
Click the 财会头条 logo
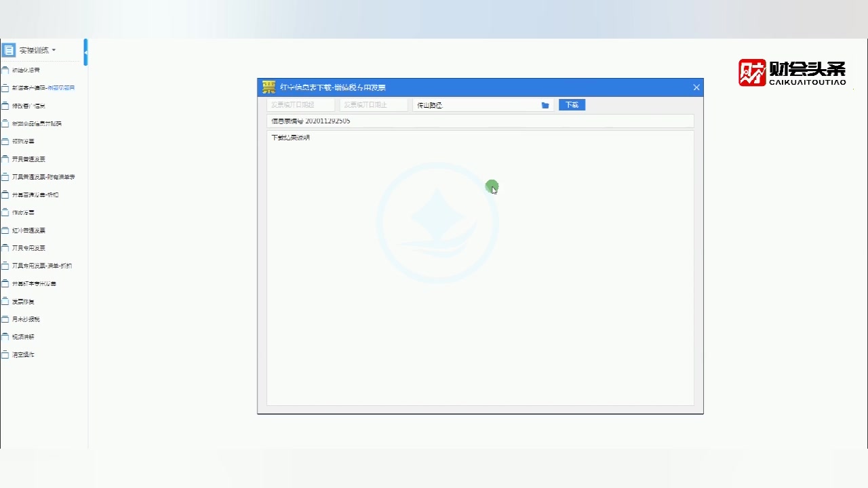point(792,73)
